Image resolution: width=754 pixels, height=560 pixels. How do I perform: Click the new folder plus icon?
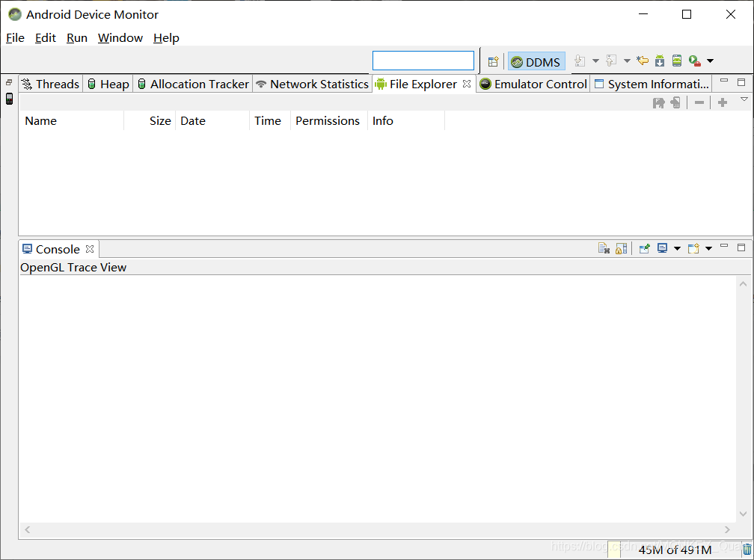point(723,102)
